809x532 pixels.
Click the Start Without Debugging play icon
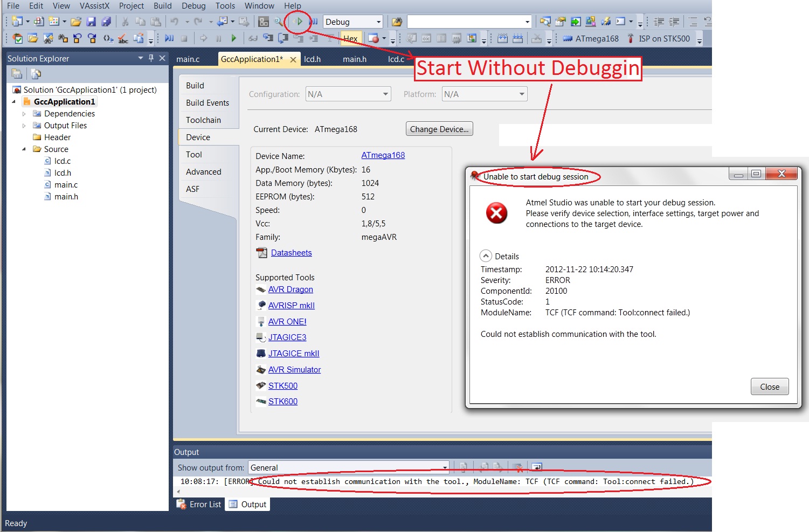[x=299, y=22]
